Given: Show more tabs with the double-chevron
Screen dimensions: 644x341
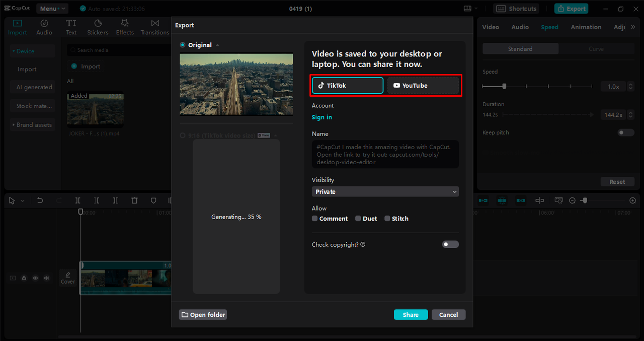Looking at the screenshot, I should [633, 27].
